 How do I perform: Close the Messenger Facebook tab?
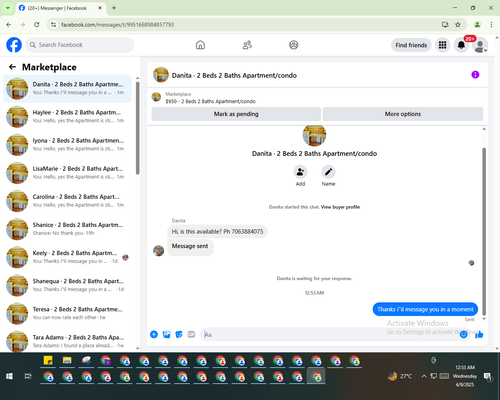(x=100, y=8)
